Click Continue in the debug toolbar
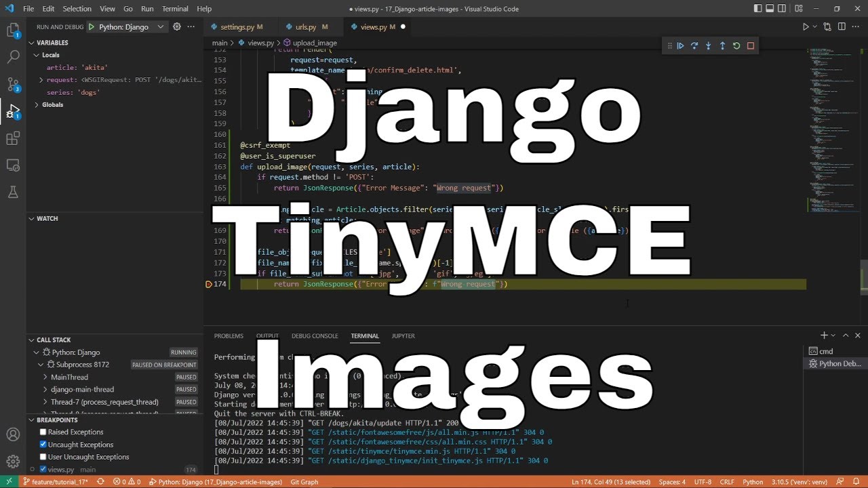 (x=680, y=46)
